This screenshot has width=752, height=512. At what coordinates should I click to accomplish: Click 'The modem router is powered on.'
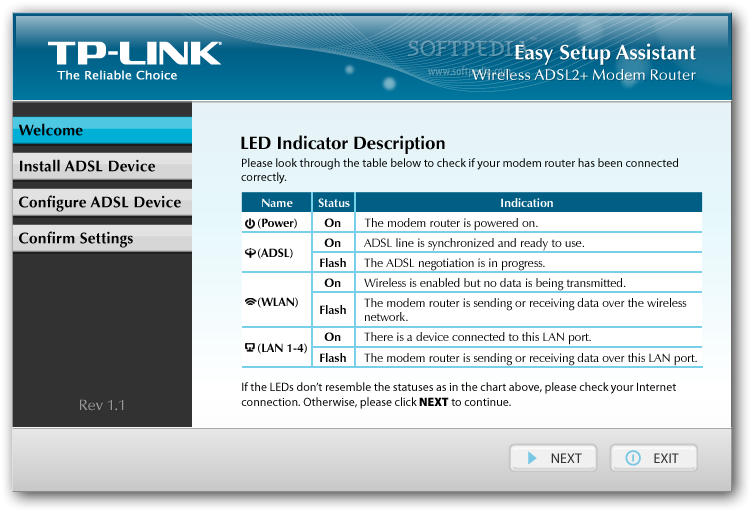pos(451,223)
